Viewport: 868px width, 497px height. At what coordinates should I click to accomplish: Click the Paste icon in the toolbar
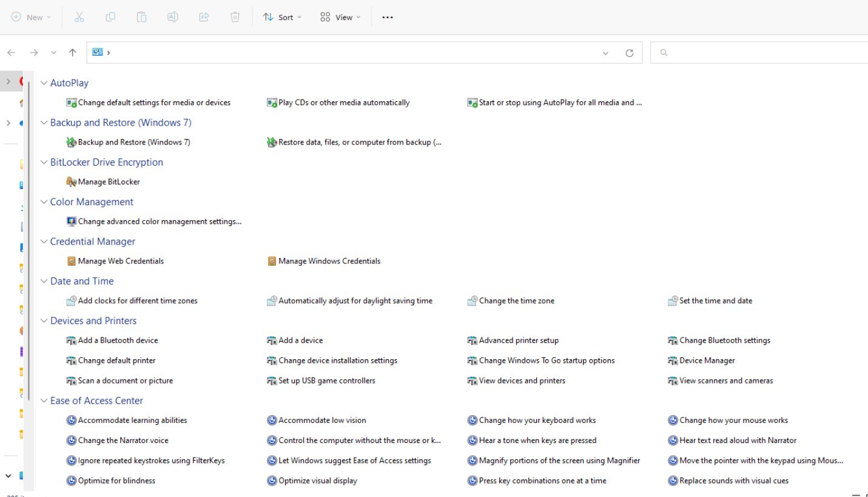click(141, 16)
